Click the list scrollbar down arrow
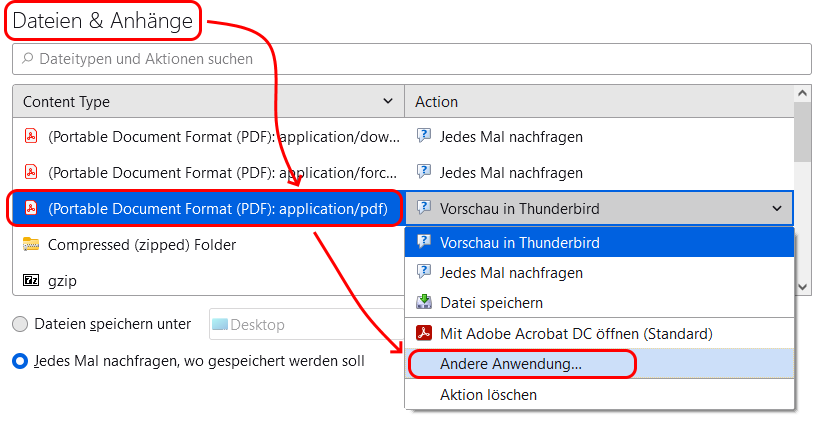The height and width of the screenshot is (425, 826). click(802, 287)
